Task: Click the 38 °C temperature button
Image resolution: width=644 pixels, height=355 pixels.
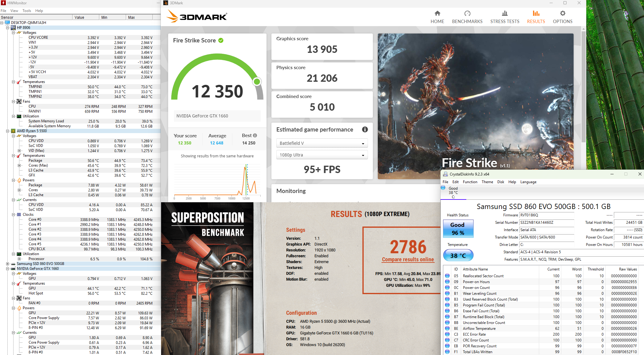Action: click(458, 255)
